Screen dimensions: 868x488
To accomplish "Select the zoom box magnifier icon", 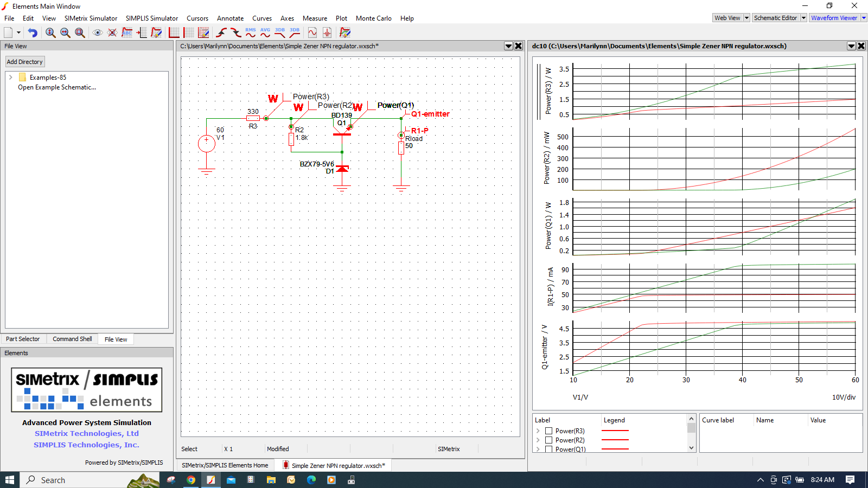I will (80, 33).
